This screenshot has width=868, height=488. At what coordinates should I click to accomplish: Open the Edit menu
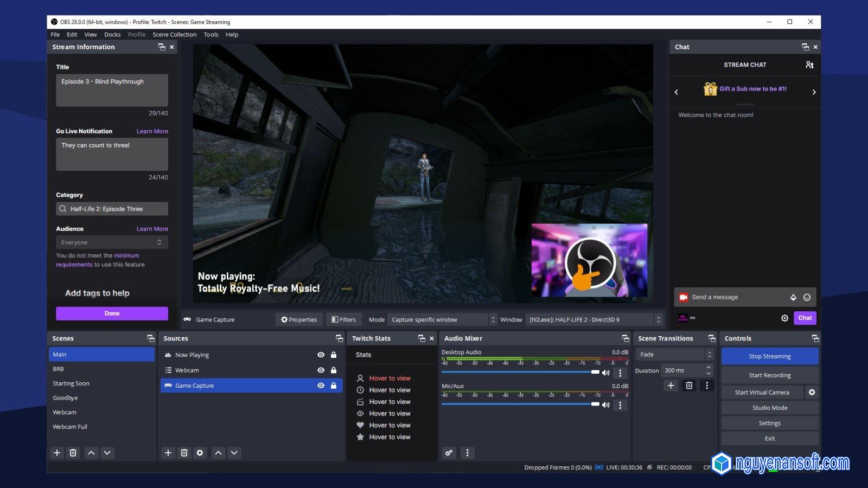pyautogui.click(x=72, y=35)
